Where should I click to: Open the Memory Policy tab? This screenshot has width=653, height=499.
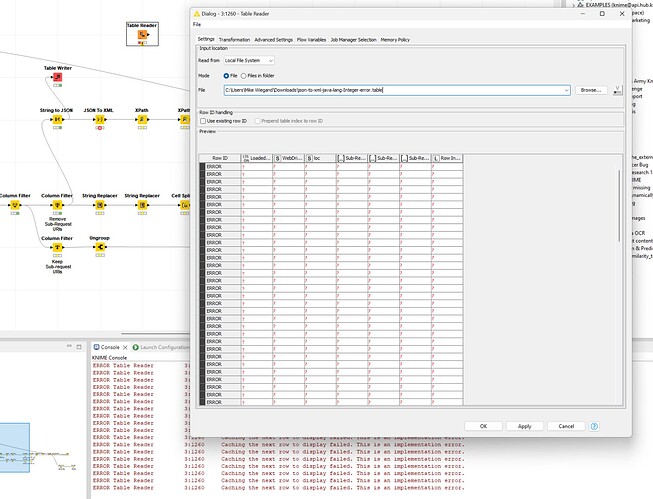(x=395, y=40)
